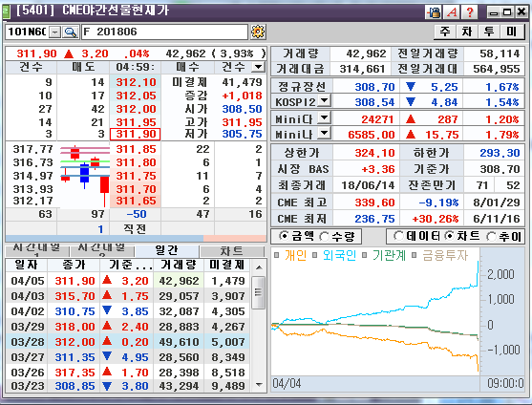532x405 pixels.
Task: Click the CME 최저 value 236.75
Action: click(374, 219)
